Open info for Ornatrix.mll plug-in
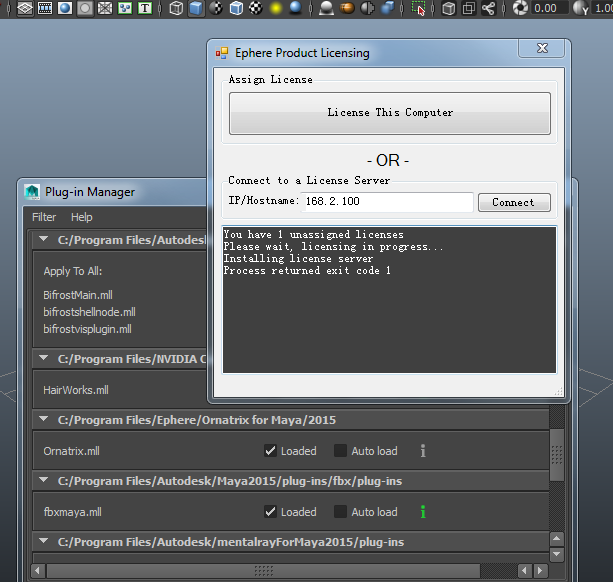The image size is (613, 582). [x=423, y=451]
